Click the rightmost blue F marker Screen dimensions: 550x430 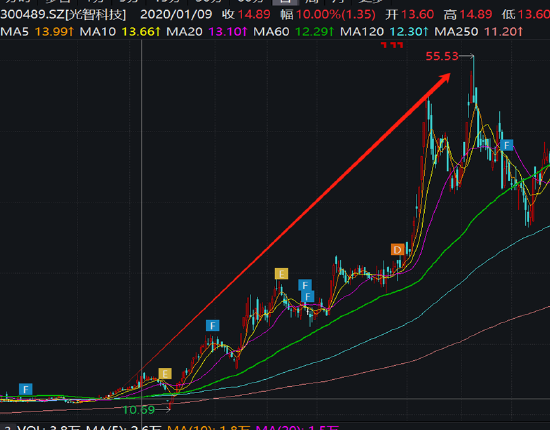point(507,145)
